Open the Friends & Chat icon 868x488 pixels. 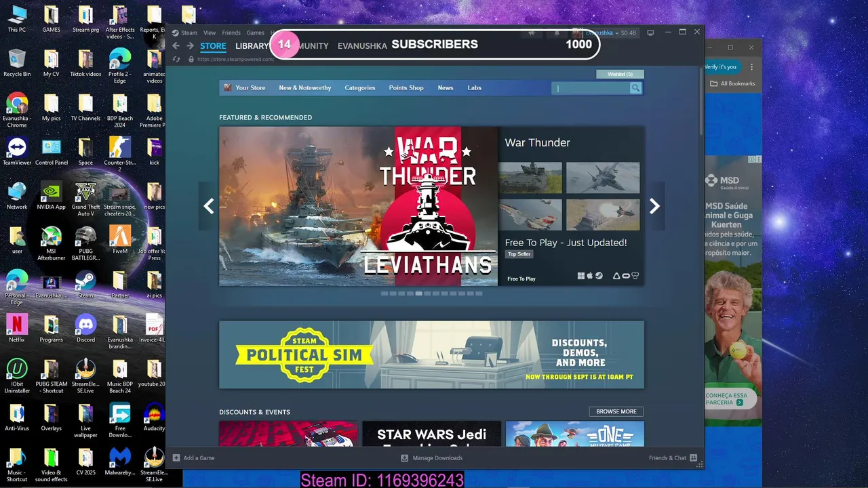tap(693, 457)
